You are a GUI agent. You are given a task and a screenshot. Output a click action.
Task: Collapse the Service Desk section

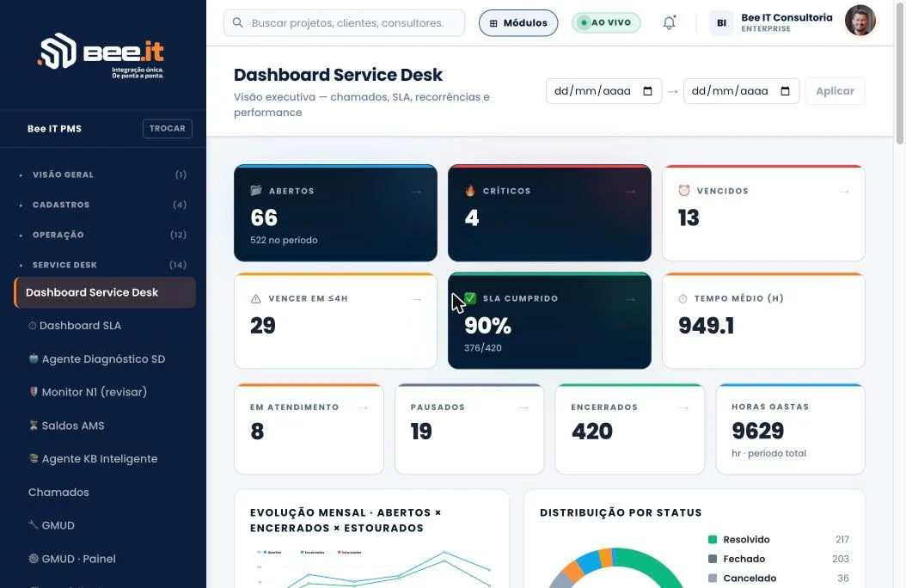coord(103,265)
